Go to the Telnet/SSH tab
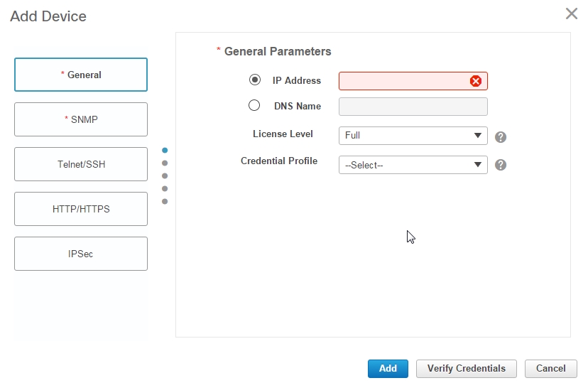Image resolution: width=588 pixels, height=383 pixels. [x=81, y=164]
